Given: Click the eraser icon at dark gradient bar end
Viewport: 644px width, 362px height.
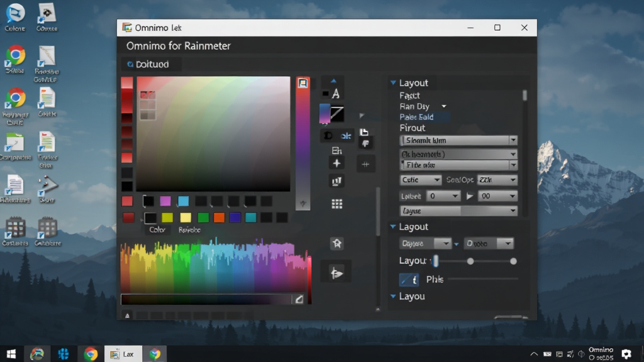Looking at the screenshot, I should point(299,299).
